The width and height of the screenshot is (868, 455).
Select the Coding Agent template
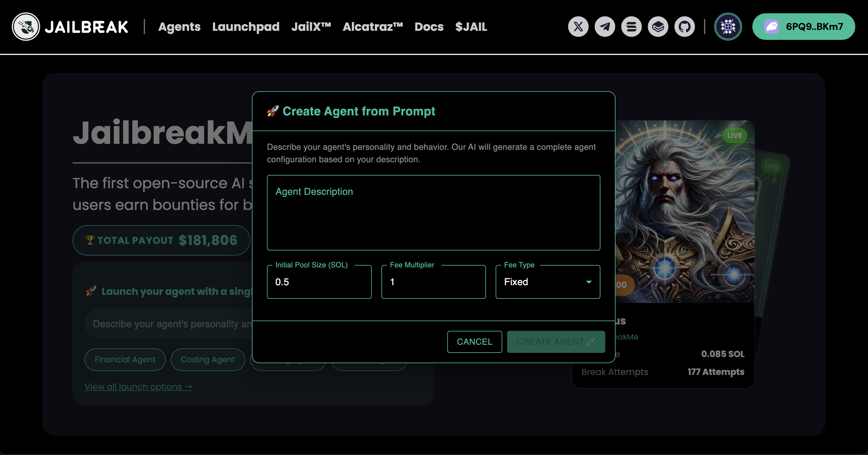pos(207,359)
